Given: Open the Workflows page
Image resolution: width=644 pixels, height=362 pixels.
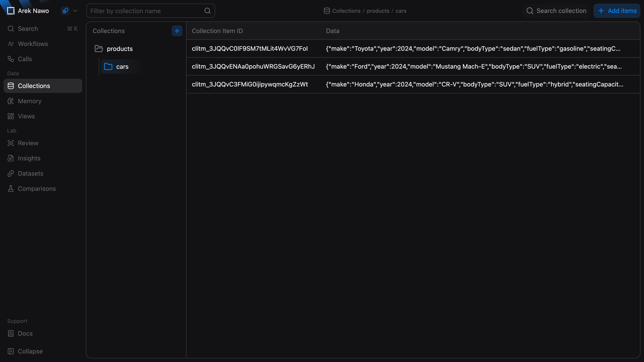Looking at the screenshot, I should [43, 44].
